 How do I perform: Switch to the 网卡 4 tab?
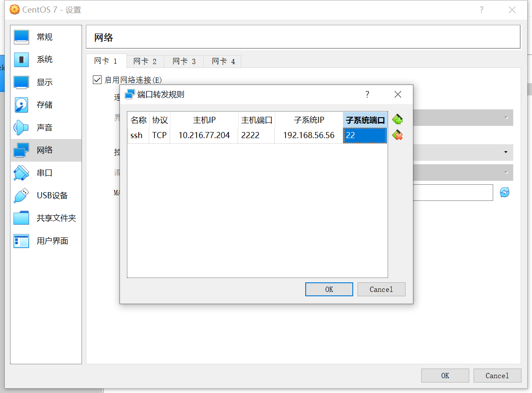point(223,61)
